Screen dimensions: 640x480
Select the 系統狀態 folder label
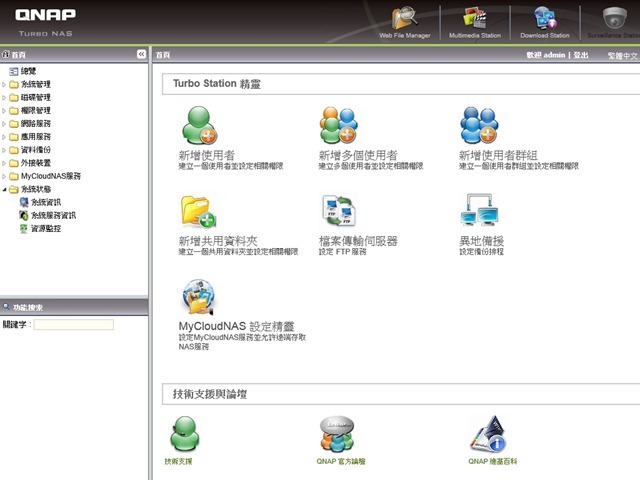click(x=36, y=189)
